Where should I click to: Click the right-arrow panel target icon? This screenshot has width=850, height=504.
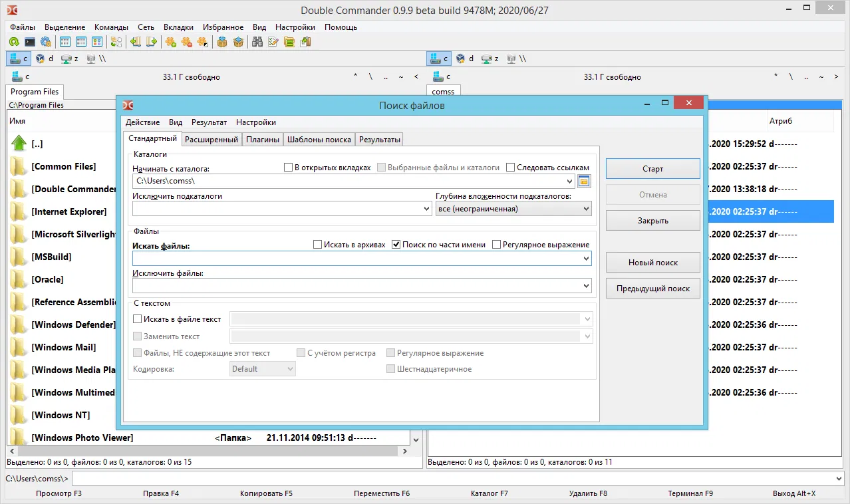pos(152,42)
